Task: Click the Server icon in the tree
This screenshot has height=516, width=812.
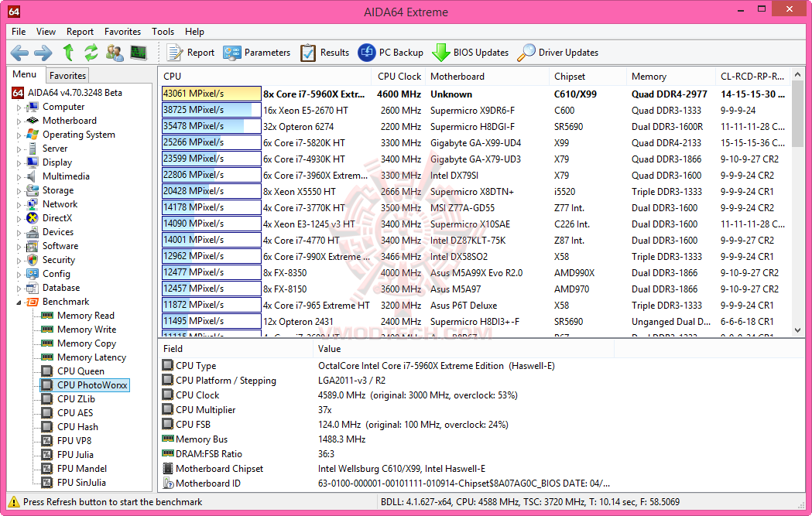Action: 33,149
